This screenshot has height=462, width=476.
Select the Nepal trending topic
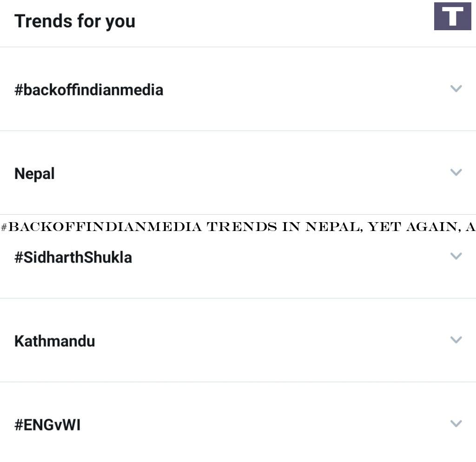pyautogui.click(x=34, y=174)
